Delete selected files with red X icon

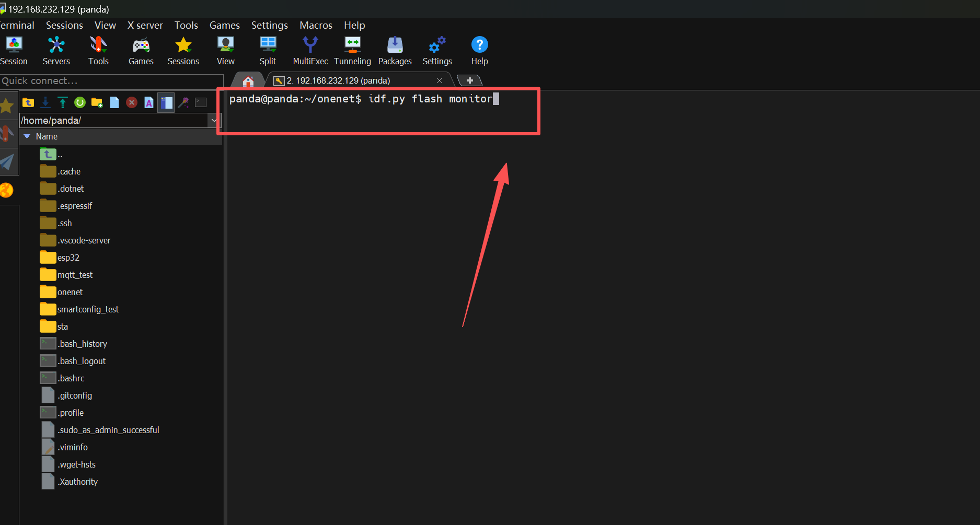pos(132,102)
